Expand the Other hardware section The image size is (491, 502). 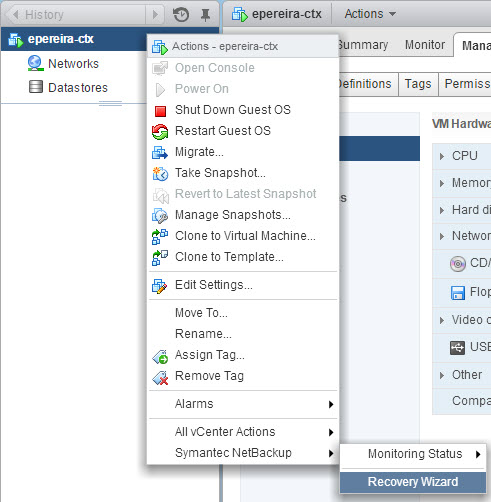[442, 375]
